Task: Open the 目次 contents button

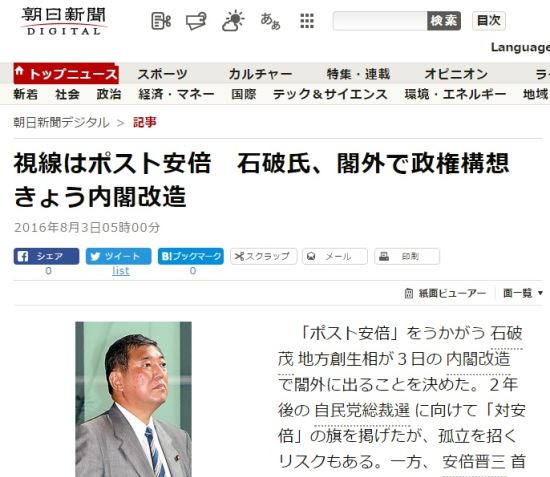Action: point(489,21)
